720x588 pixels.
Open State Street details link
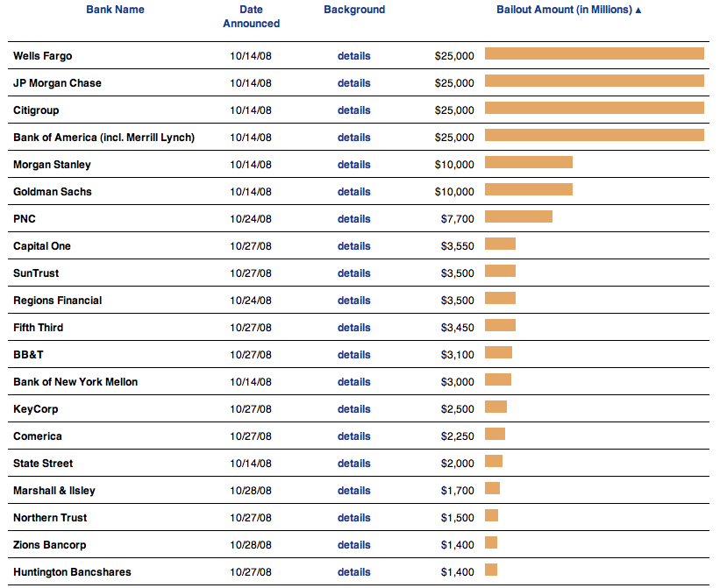pyautogui.click(x=354, y=464)
